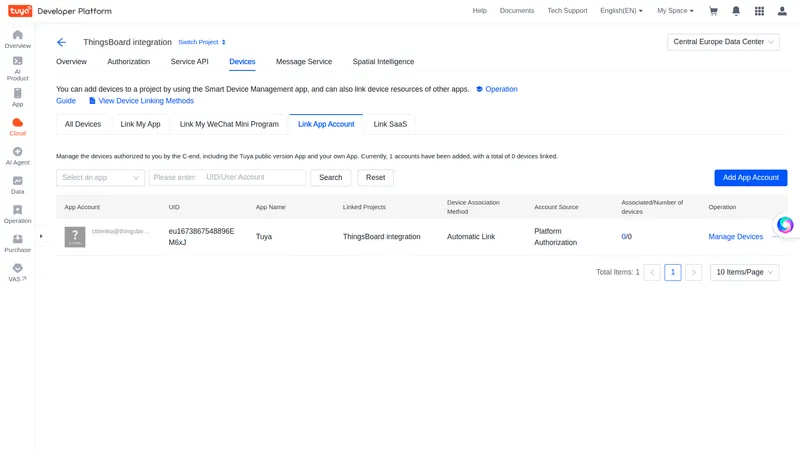The image size is (800, 450).
Task: Click the Search button
Action: (x=331, y=178)
